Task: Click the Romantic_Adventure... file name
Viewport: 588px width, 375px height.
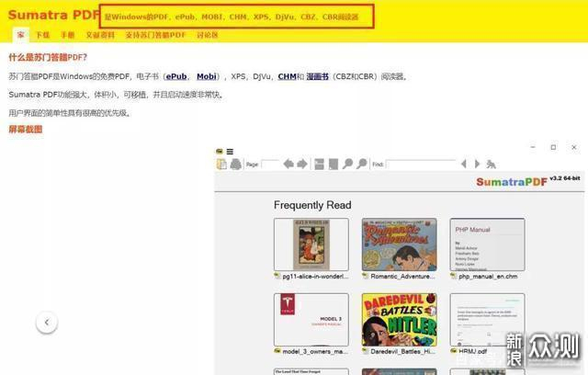Action: (x=402, y=277)
